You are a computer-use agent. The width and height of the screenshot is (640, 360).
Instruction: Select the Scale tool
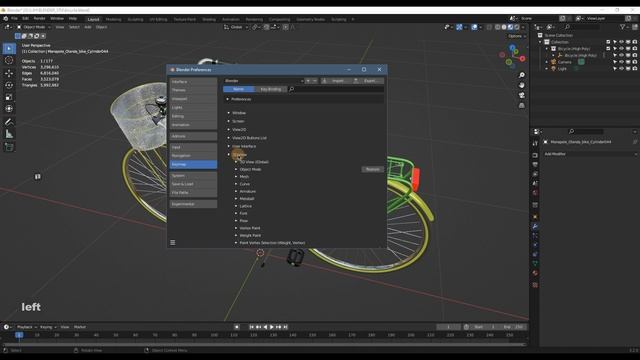[9, 97]
